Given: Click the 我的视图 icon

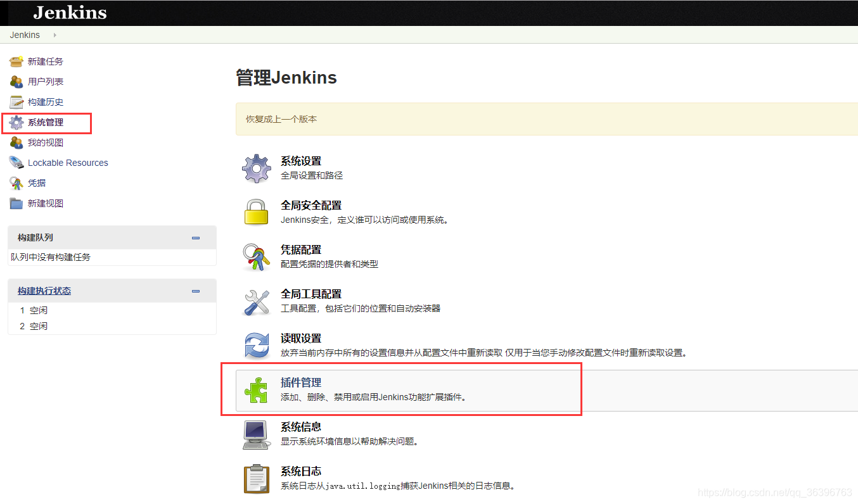Looking at the screenshot, I should pos(16,142).
